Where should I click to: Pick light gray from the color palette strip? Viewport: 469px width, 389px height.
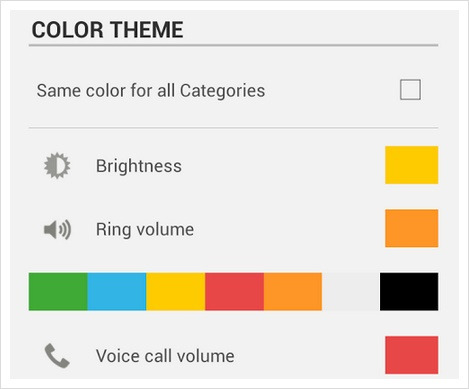pyautogui.click(x=351, y=292)
